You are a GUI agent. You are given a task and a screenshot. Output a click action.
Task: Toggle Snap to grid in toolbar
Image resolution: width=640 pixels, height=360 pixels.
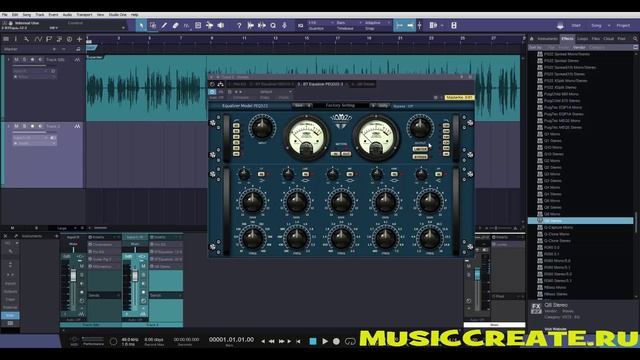coord(400,26)
